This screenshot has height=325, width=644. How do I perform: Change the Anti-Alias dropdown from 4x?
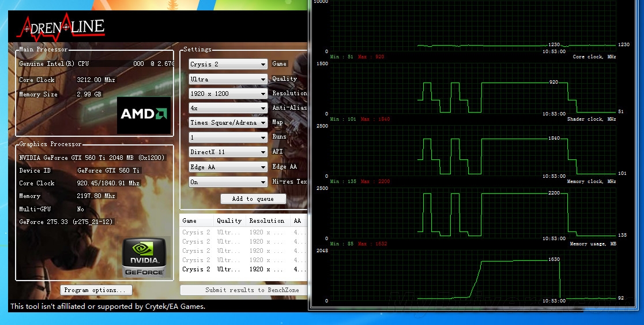(x=228, y=108)
